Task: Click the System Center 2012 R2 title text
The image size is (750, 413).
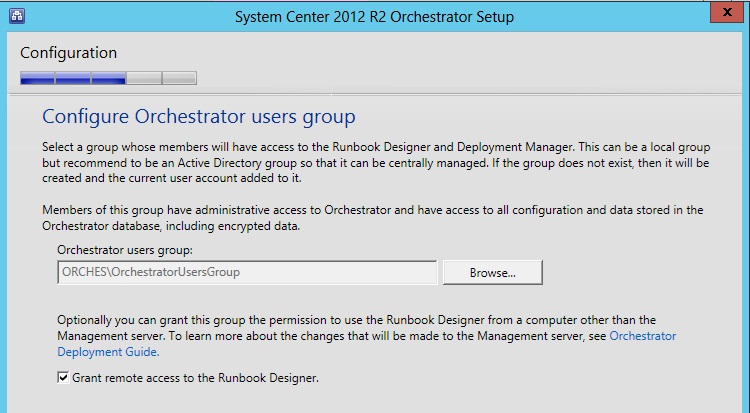Action: click(x=374, y=16)
